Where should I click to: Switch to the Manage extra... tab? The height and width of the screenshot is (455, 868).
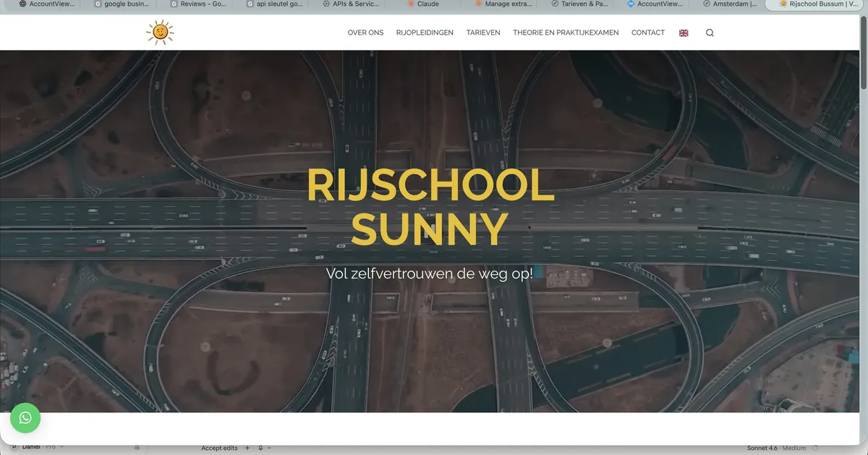pos(502,4)
